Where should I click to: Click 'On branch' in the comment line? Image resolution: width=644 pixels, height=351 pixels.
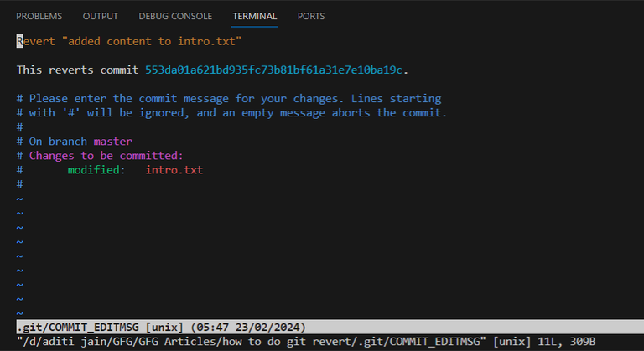tap(58, 142)
